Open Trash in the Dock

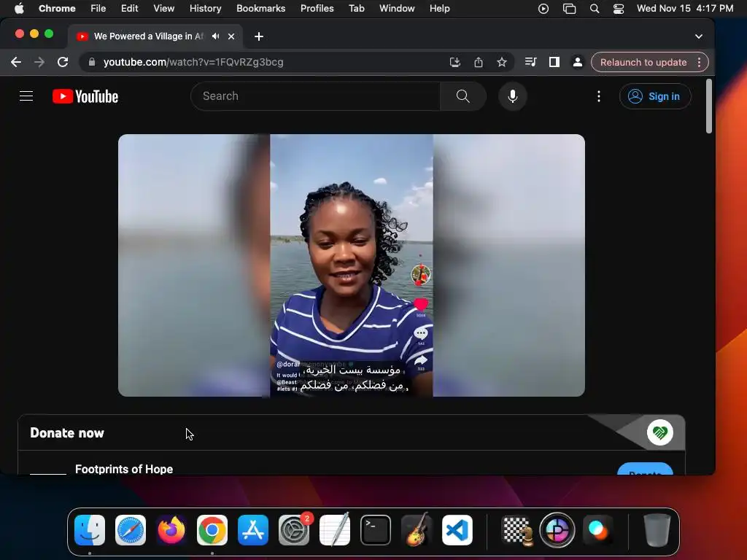657,530
